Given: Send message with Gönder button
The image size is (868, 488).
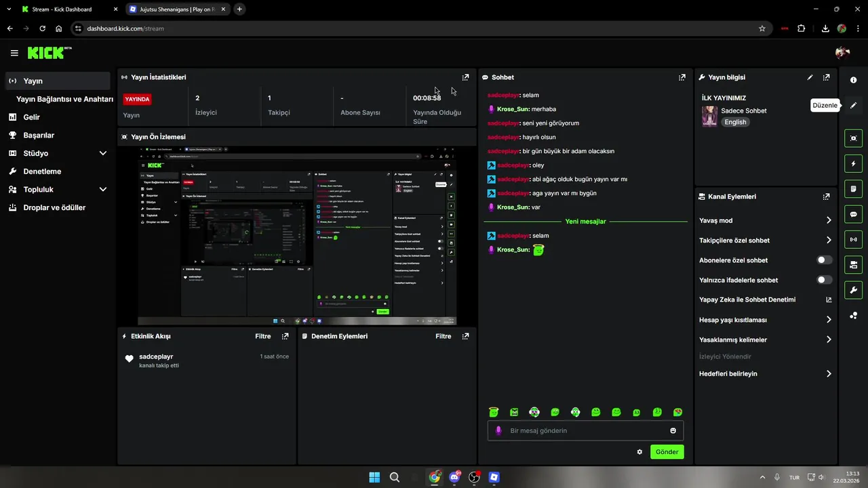Looking at the screenshot, I should coord(667,451).
